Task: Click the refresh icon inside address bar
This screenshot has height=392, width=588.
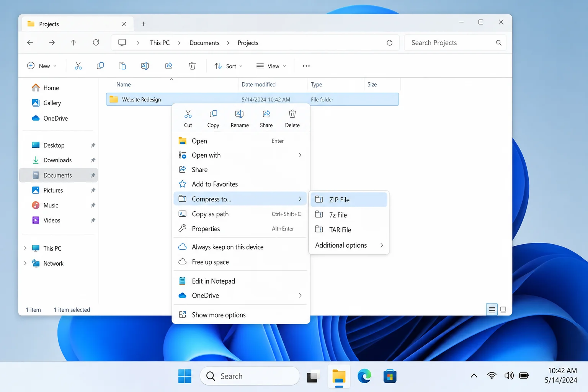Action: [389, 42]
